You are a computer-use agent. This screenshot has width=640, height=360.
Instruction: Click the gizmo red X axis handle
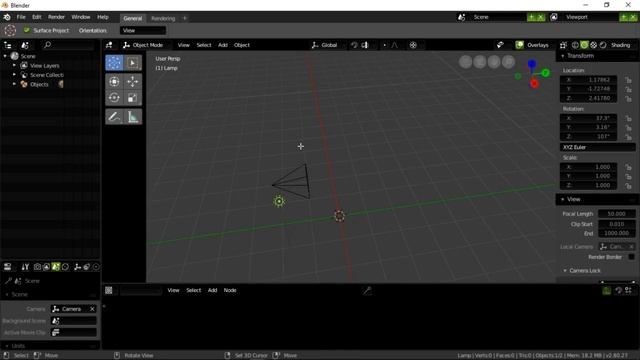pos(534,84)
